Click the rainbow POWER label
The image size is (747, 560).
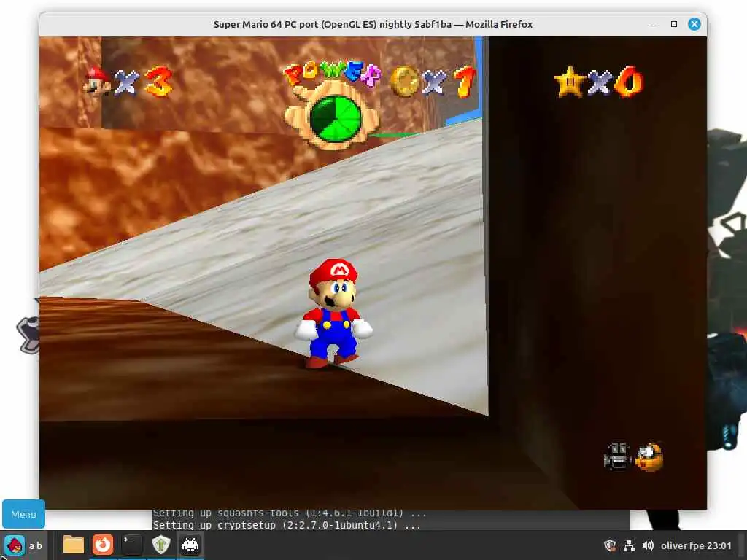(332, 74)
